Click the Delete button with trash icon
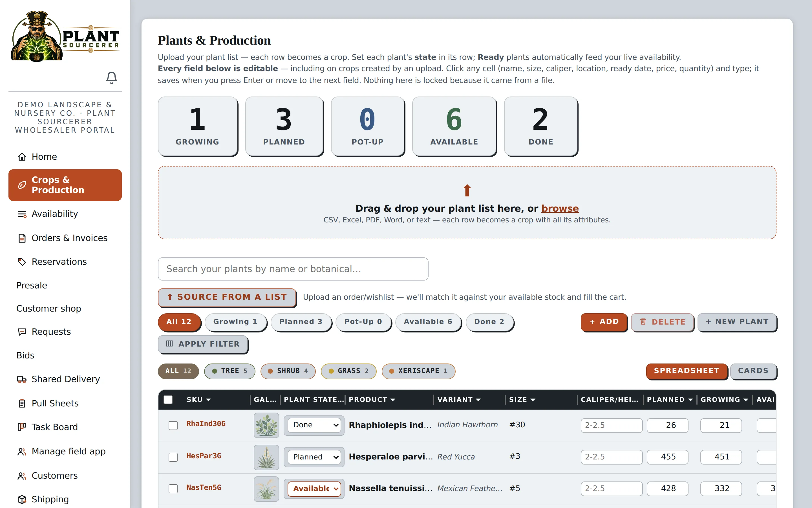812x508 pixels. [x=662, y=322]
